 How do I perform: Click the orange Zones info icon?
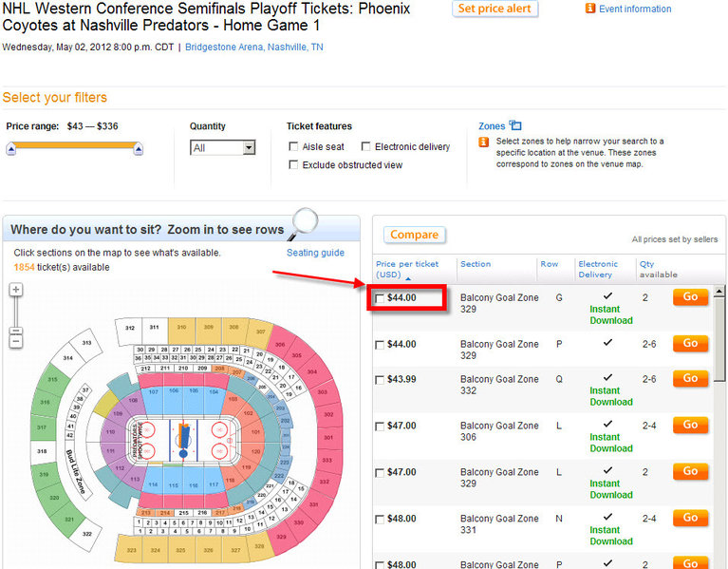pyautogui.click(x=484, y=142)
